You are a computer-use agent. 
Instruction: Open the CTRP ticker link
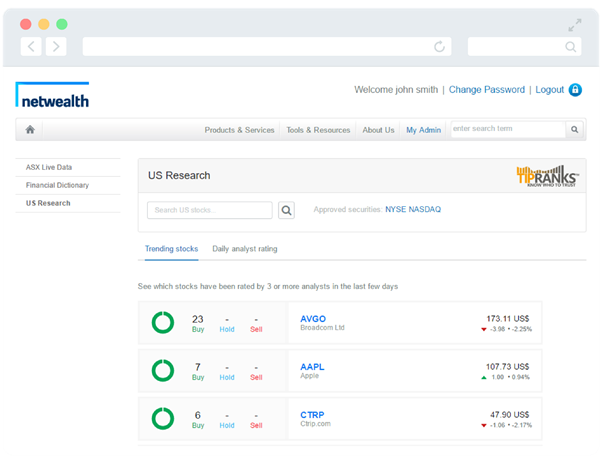pos(312,415)
